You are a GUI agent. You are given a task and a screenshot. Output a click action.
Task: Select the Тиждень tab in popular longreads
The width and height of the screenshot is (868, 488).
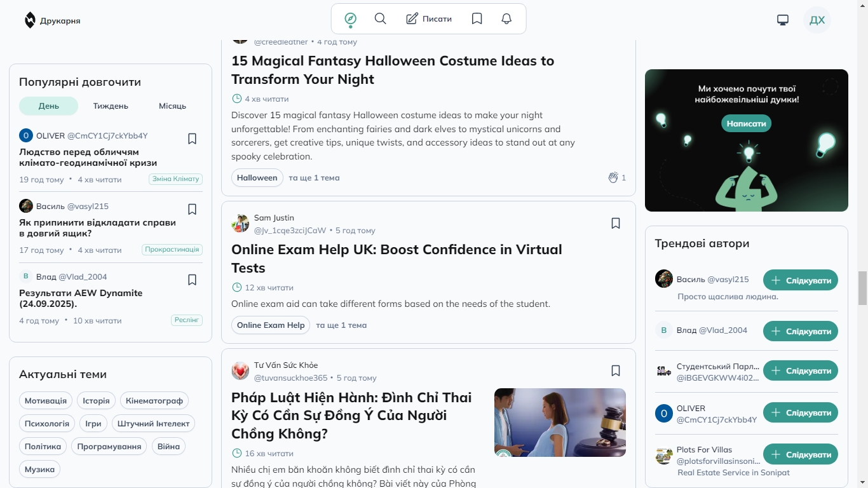pyautogui.click(x=111, y=106)
